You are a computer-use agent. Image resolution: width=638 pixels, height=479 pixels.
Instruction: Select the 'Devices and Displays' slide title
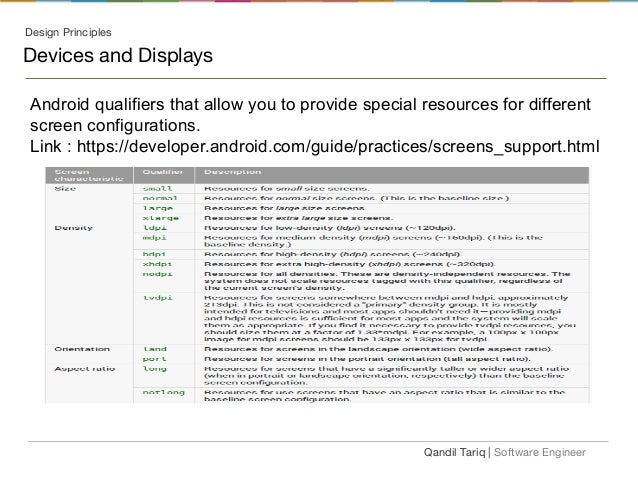tap(118, 55)
